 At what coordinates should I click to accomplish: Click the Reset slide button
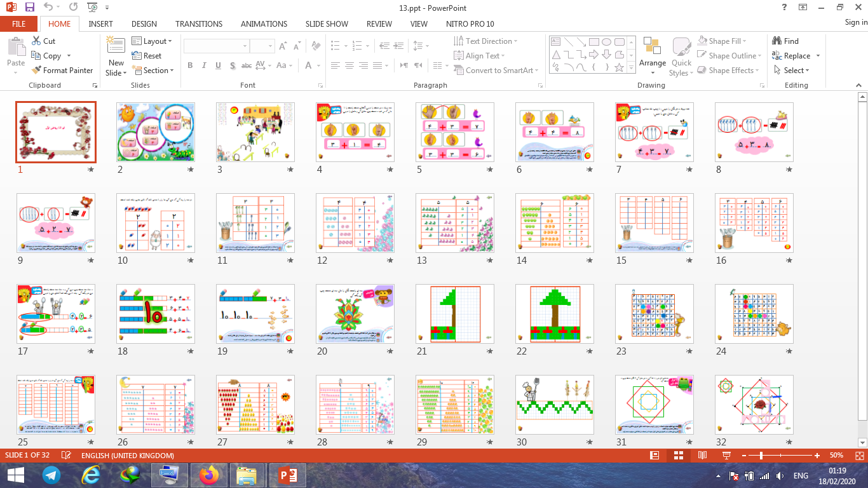(x=147, y=56)
